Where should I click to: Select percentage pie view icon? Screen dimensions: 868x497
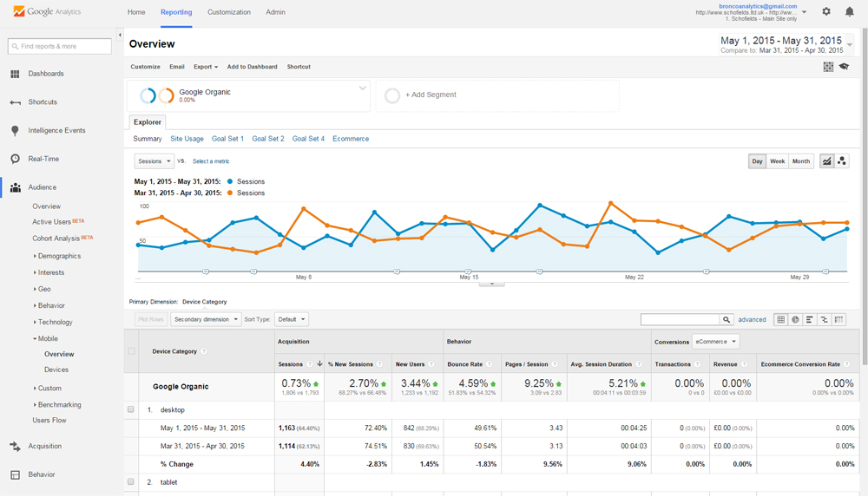click(x=795, y=319)
